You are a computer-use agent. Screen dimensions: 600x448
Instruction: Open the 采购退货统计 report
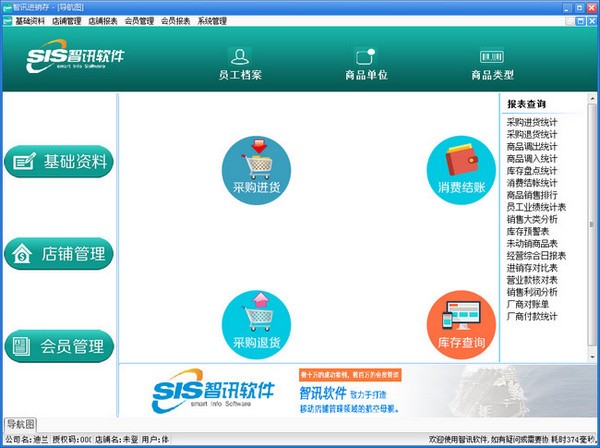(532, 135)
